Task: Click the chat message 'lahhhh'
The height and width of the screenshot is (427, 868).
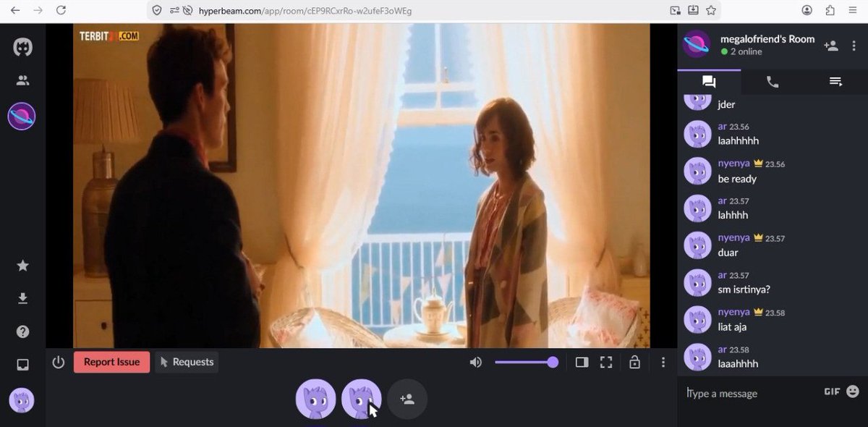Action: tap(733, 216)
